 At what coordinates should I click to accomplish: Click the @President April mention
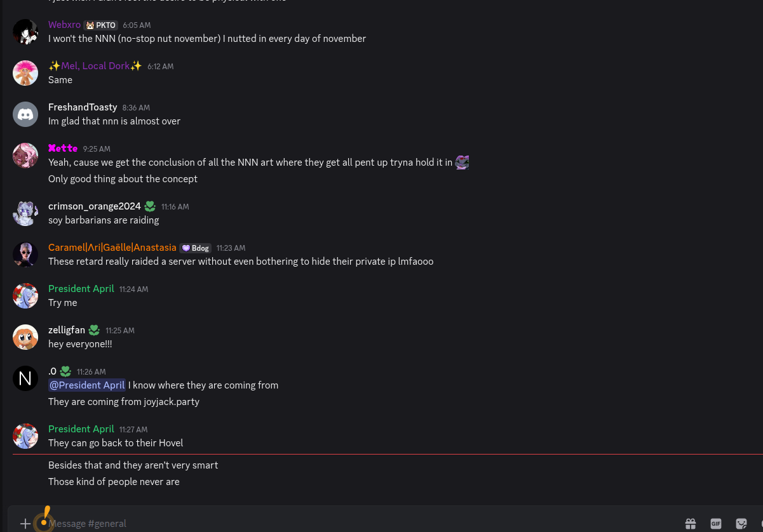point(87,385)
